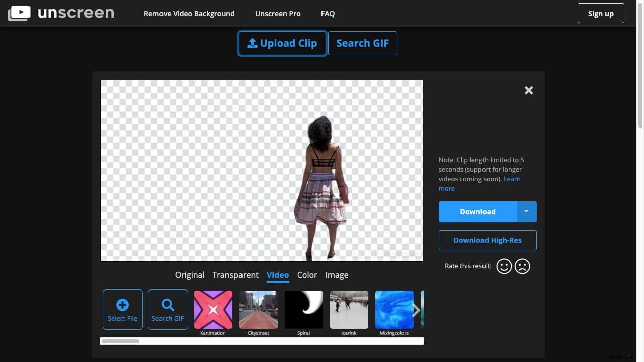Click the Download High-Res button

coord(487,240)
